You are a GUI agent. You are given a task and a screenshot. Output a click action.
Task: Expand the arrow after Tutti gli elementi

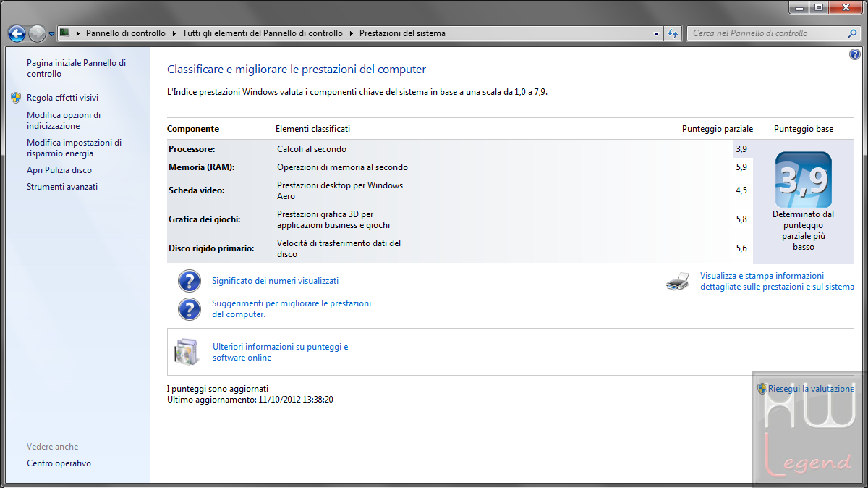click(350, 33)
